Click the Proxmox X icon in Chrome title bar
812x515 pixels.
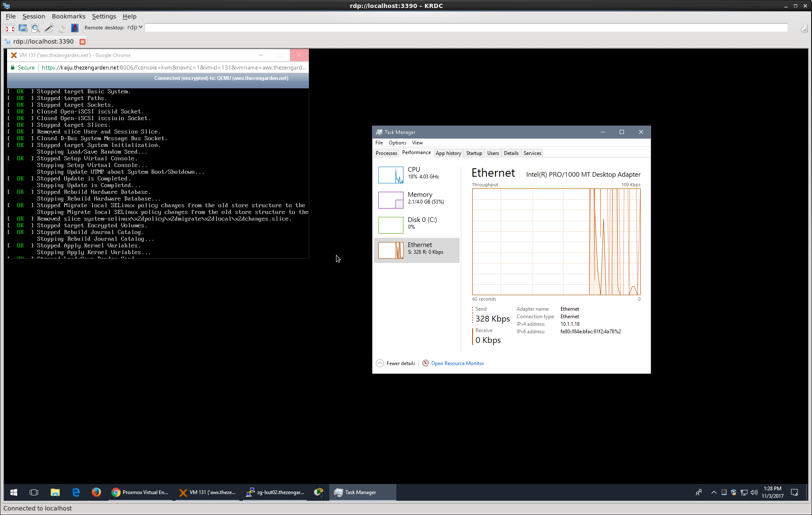pyautogui.click(x=14, y=55)
